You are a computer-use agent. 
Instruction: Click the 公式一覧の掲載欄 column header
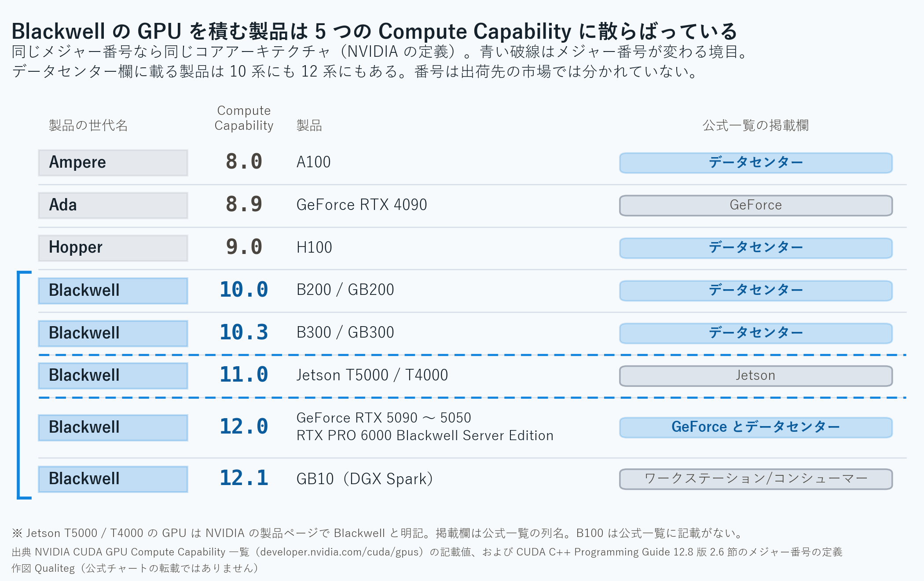[756, 125]
